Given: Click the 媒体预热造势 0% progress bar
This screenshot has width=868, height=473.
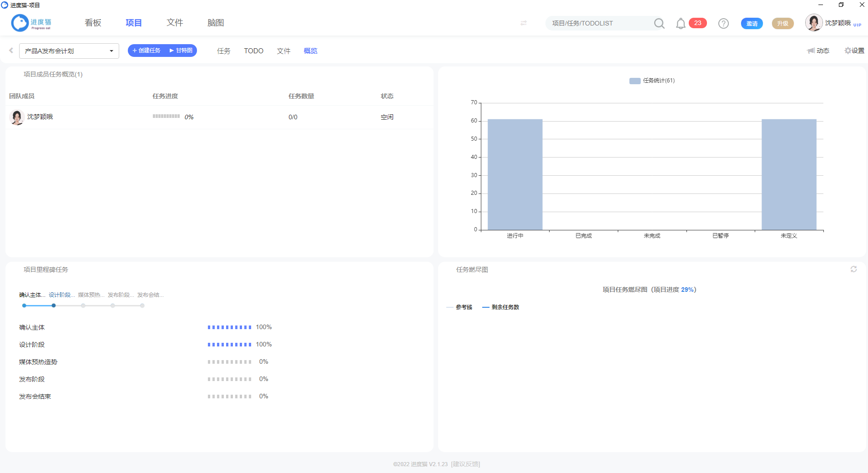Looking at the screenshot, I should (229, 362).
